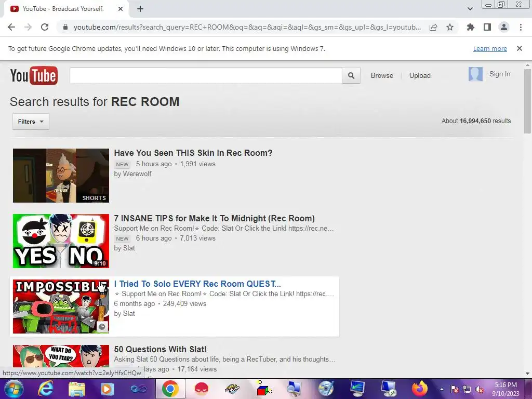Click the browser forward arrow
This screenshot has width=532, height=399.
pos(28,27)
